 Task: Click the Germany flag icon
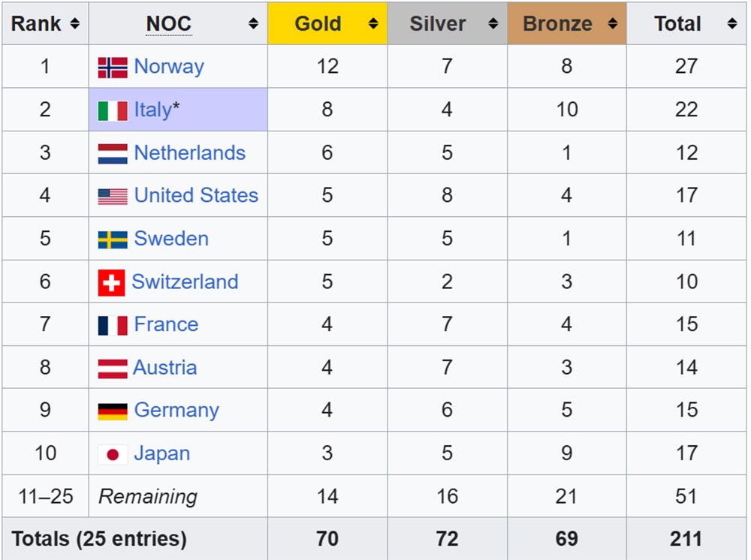pyautogui.click(x=111, y=410)
